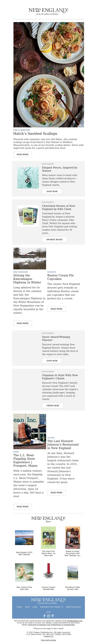Click the Kancamagus Highway winter photo
This screenshot has width=97, height=644.
pos(30,258)
